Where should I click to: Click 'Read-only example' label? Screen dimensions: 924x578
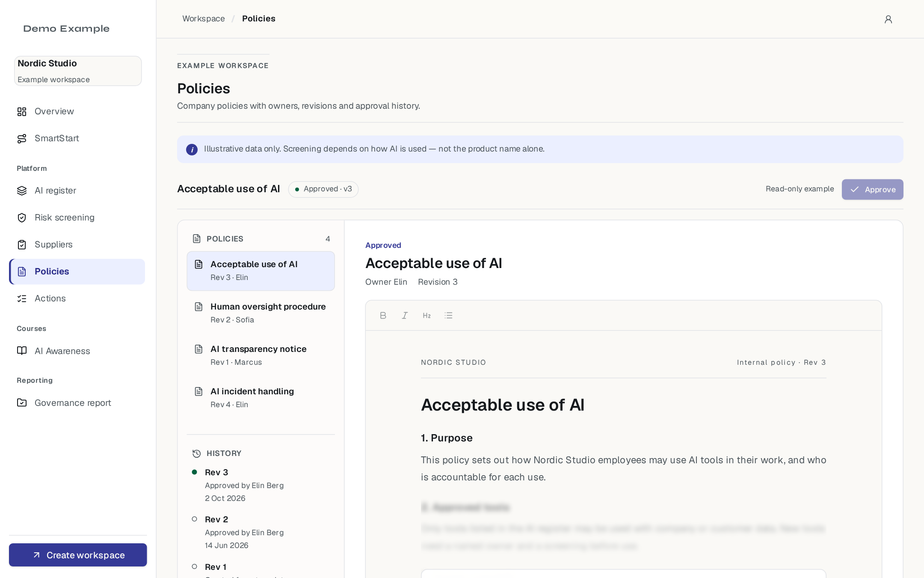800,189
